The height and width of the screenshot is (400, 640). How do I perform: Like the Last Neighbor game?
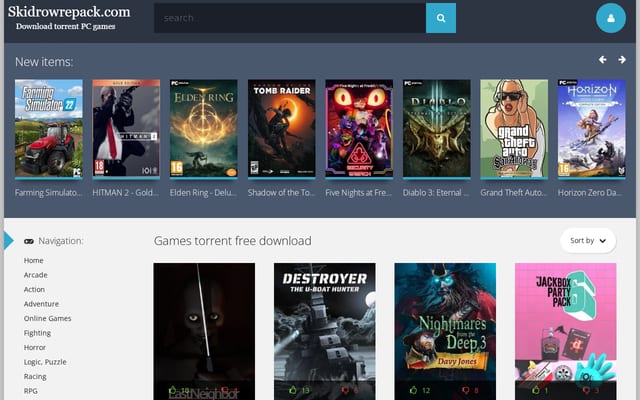[173, 390]
